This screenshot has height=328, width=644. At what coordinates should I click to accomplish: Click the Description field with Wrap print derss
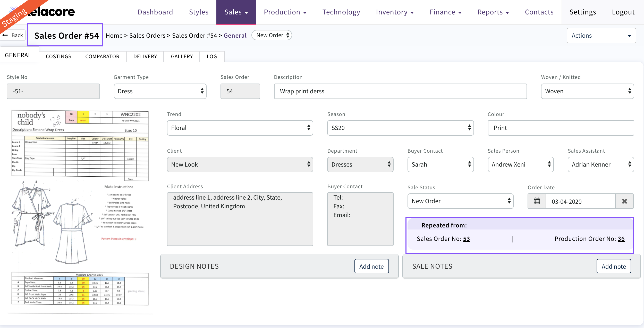coord(400,91)
